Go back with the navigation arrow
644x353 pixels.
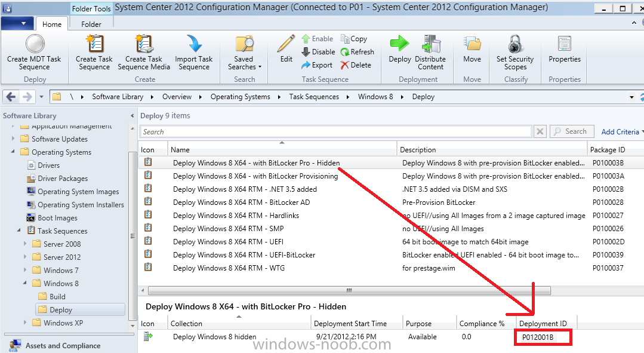click(11, 97)
